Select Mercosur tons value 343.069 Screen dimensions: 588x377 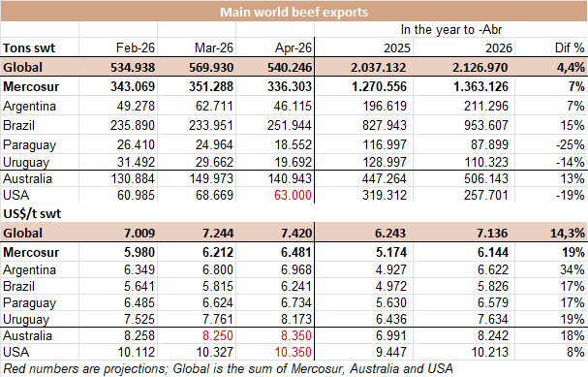(x=133, y=86)
